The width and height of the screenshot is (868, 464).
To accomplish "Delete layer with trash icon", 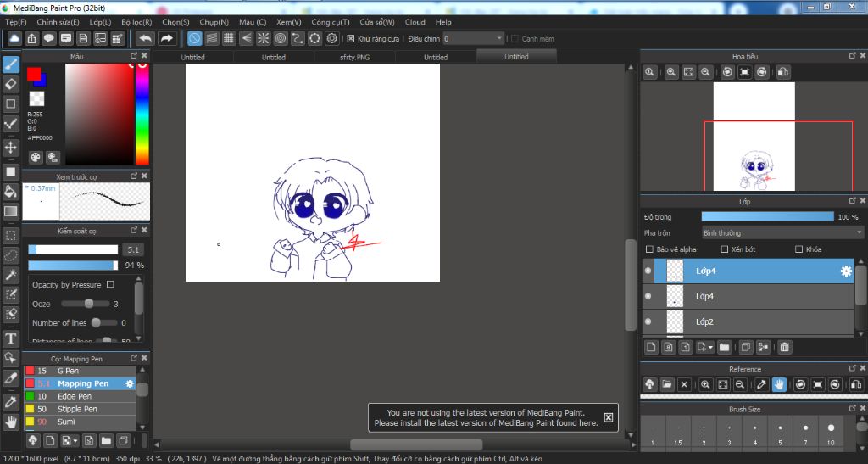I will 784,347.
